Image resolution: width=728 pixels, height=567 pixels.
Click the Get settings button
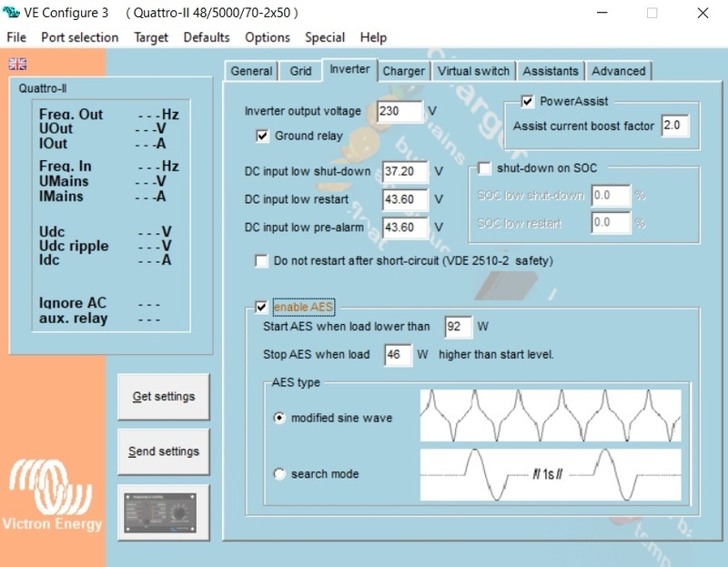(164, 397)
